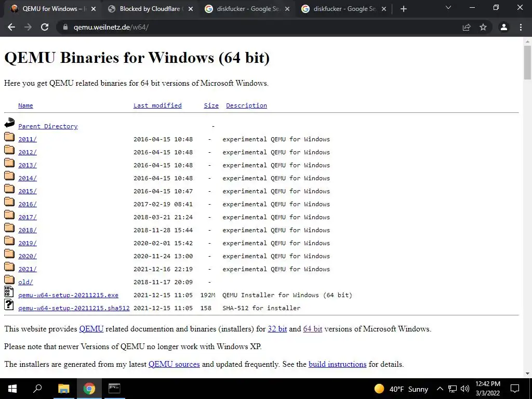
Task: Sort listing by Size column
Action: 211,105
